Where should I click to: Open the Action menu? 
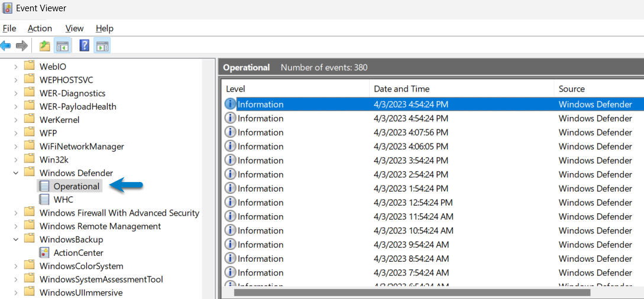point(40,28)
